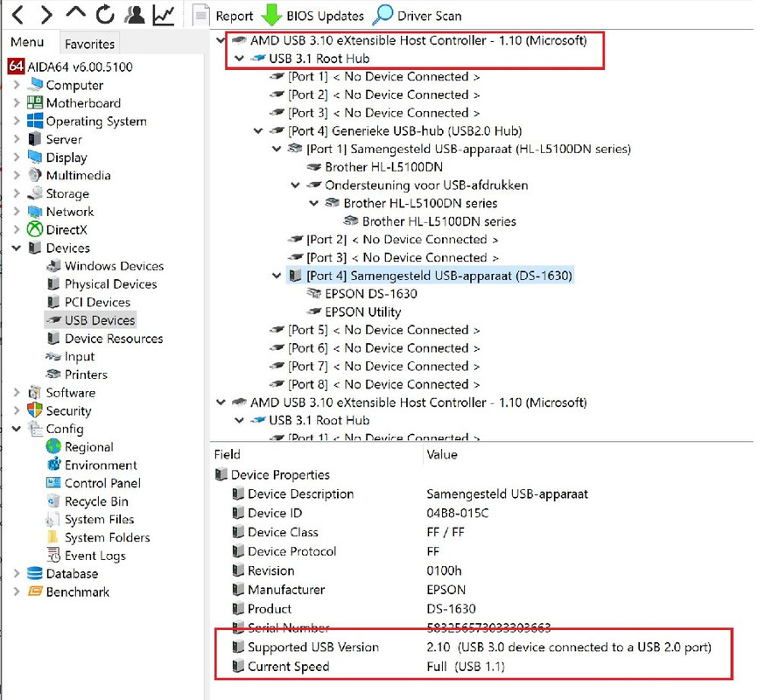The height and width of the screenshot is (700, 779).
Task: Click the Windows logo Operating System icon
Action: coord(35,121)
